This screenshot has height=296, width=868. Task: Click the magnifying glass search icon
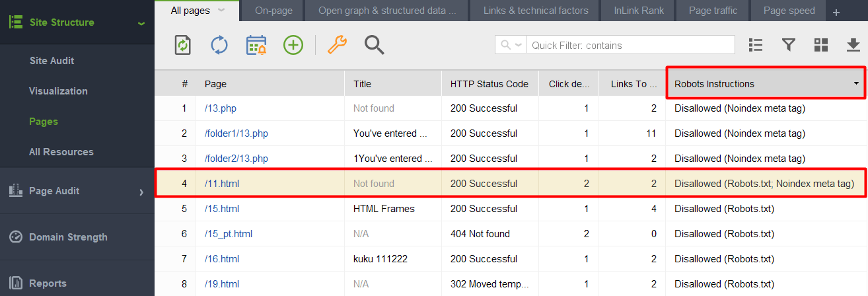tap(374, 45)
